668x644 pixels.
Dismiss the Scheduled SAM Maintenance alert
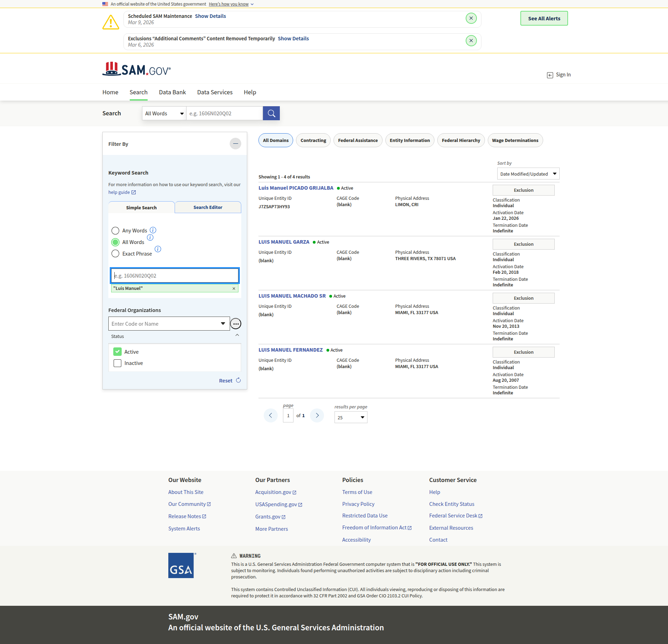tap(471, 18)
